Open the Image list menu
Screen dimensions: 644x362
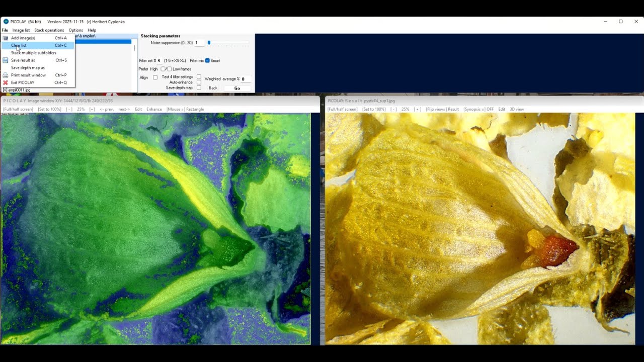(x=21, y=30)
